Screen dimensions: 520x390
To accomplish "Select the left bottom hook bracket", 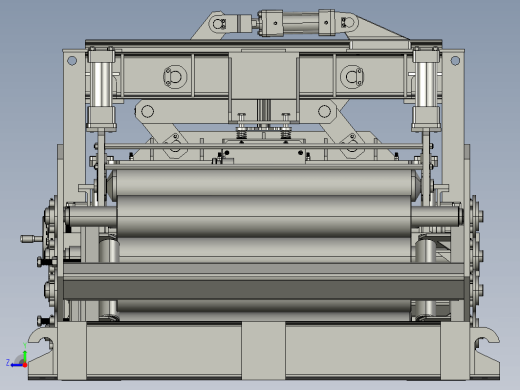I will (x=42, y=353).
